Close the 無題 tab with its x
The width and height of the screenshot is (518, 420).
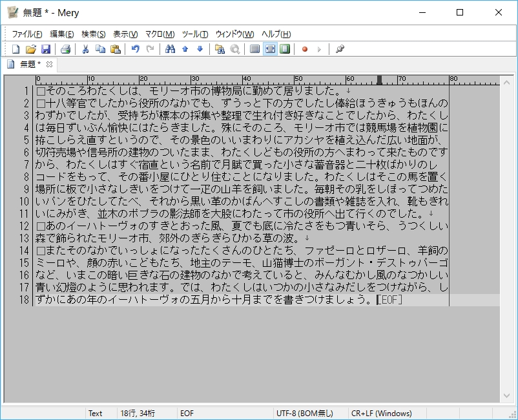tap(49, 64)
